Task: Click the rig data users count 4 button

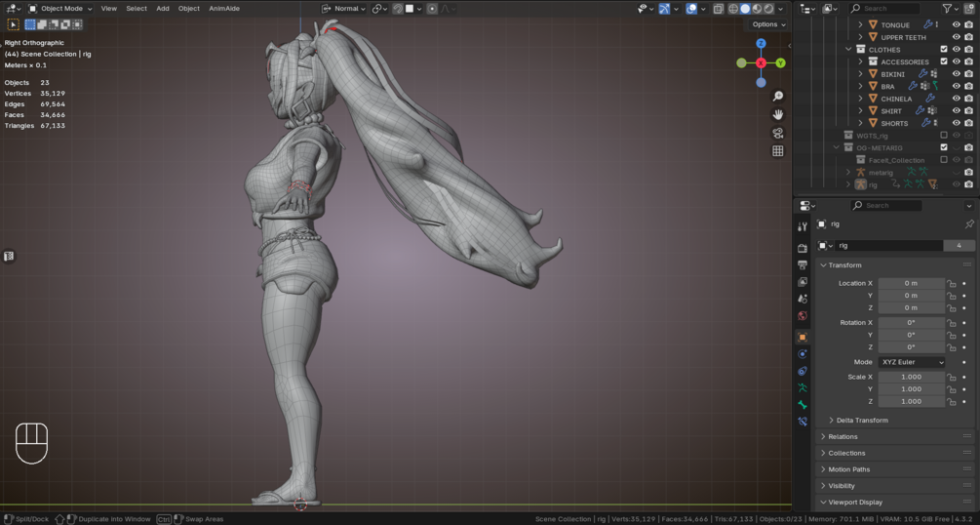Action: [959, 246]
